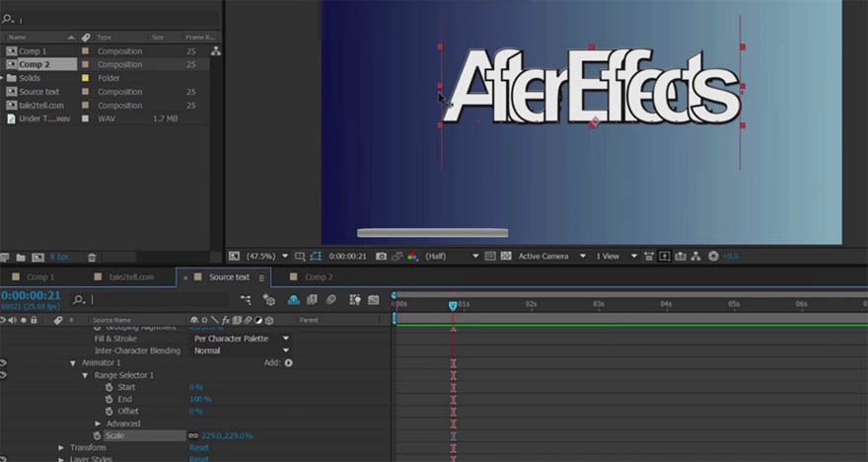
Task: Open the 1 View layout dropdown
Action: (x=616, y=256)
